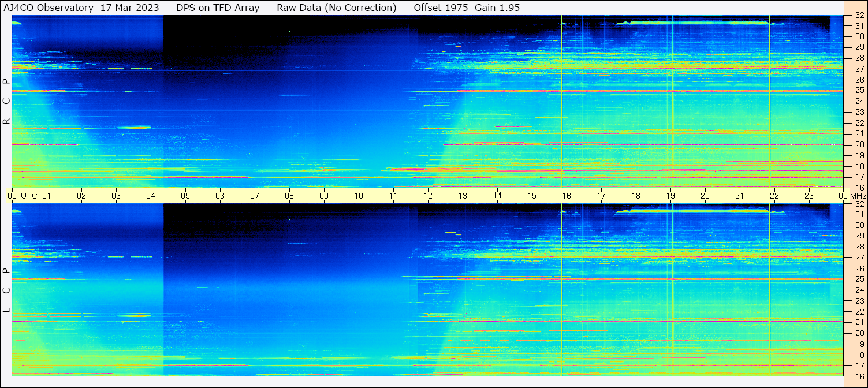Click the "00 UTC" label on time axis
The width and height of the screenshot is (868, 388).
click(x=22, y=196)
